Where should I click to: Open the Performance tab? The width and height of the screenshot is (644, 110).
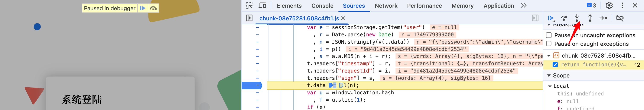coord(424,6)
